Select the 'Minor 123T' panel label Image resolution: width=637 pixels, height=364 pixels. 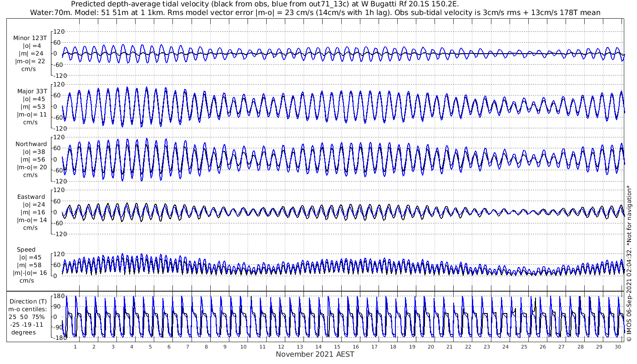tap(30, 38)
